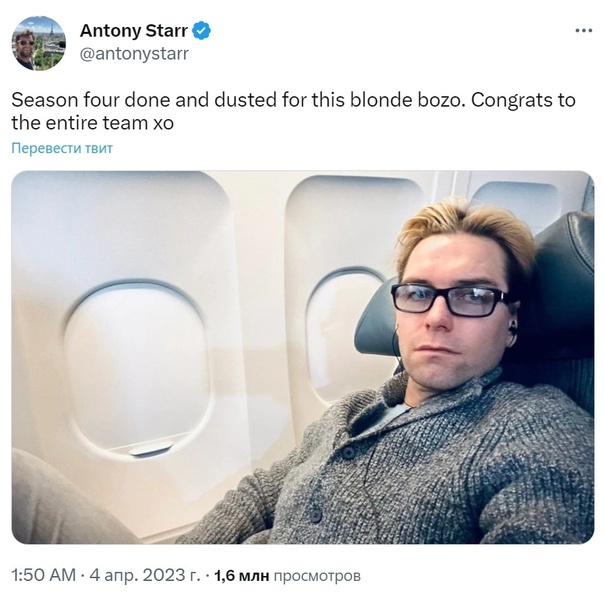
Task: Open the three-dot more options menu
Action: (x=584, y=31)
